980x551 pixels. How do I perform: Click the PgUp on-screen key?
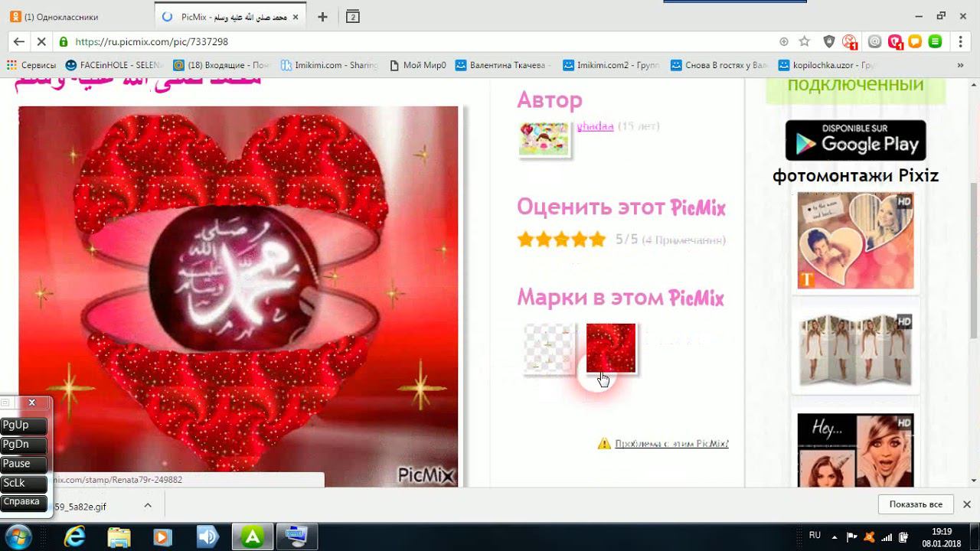(24, 425)
